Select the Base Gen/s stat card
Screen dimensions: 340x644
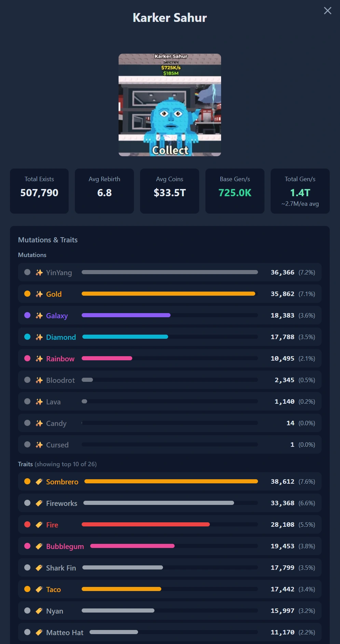click(x=235, y=191)
